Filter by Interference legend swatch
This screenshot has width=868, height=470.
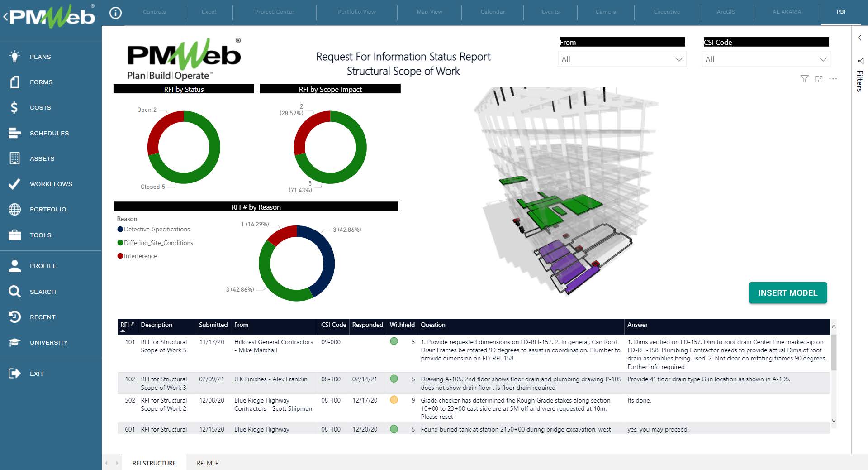(120, 256)
